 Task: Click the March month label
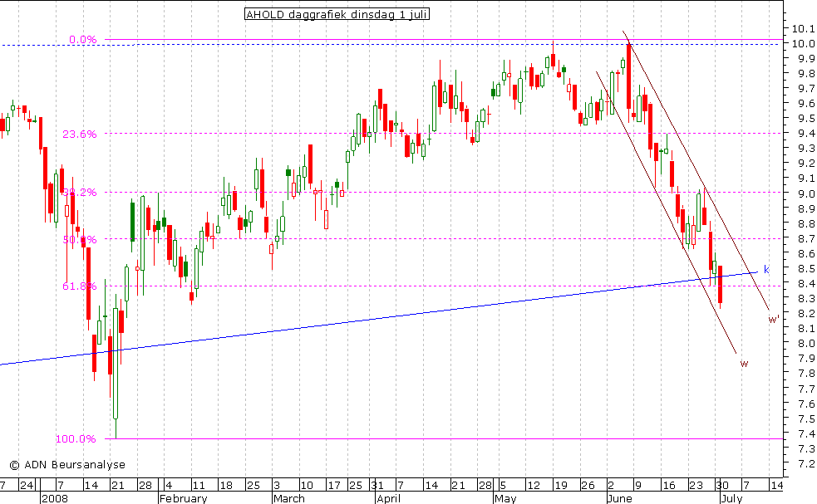[x=289, y=498]
